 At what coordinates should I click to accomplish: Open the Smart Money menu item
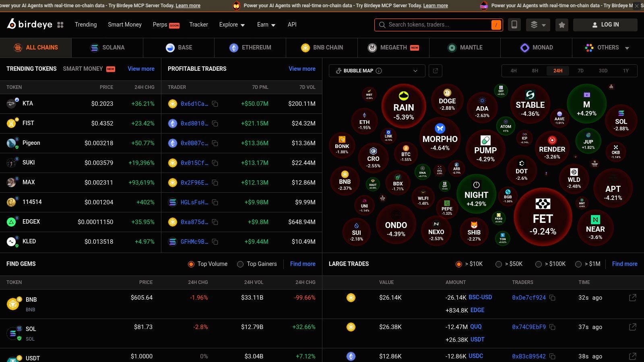tap(125, 25)
